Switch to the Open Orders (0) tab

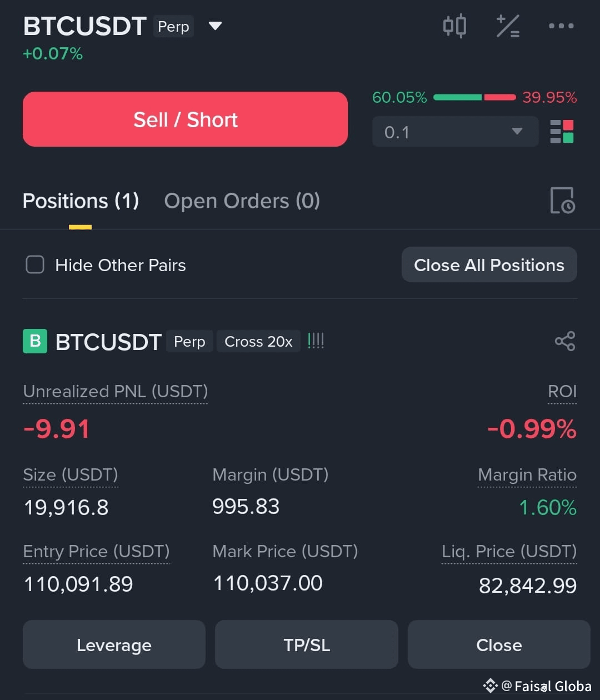coord(242,201)
